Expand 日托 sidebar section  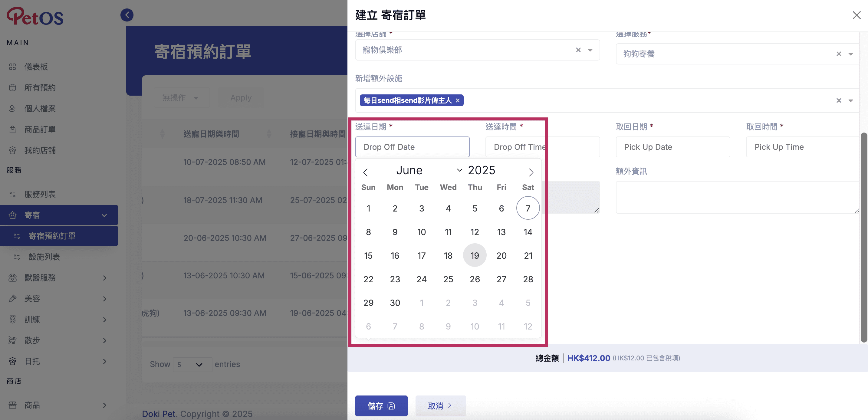coord(59,361)
